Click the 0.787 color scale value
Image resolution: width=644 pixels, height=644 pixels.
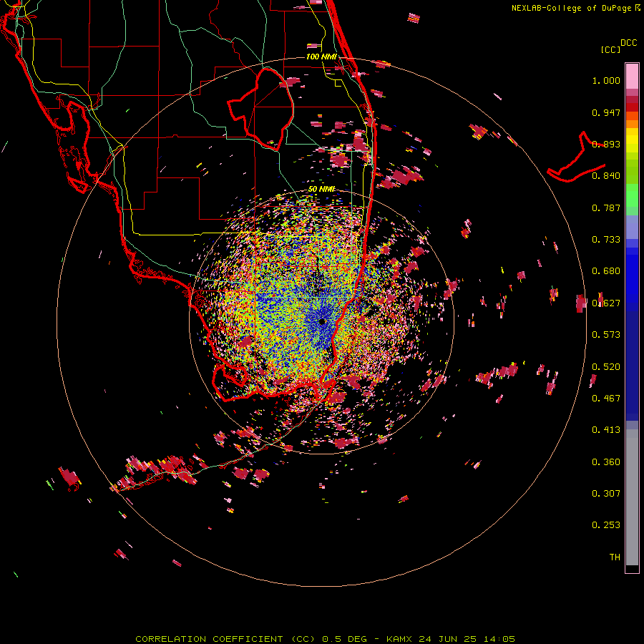606,208
